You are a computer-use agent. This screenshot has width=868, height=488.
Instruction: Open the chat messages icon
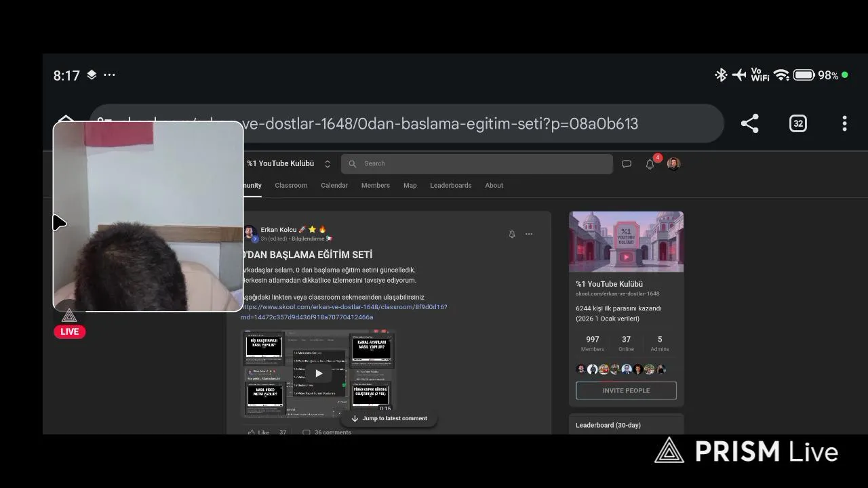[627, 163]
